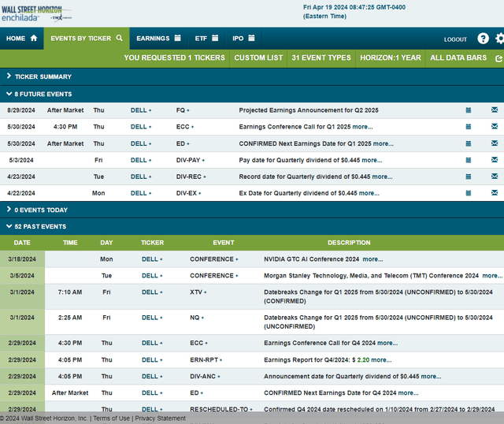Sort by TICKER column header
504x424 pixels.
[x=152, y=243]
